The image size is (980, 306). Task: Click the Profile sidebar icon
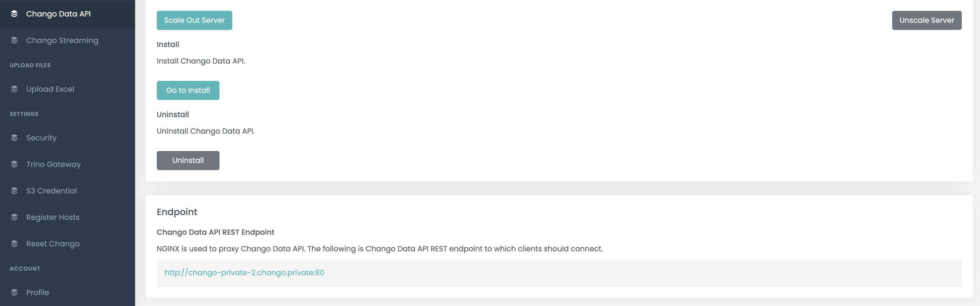[x=15, y=292]
